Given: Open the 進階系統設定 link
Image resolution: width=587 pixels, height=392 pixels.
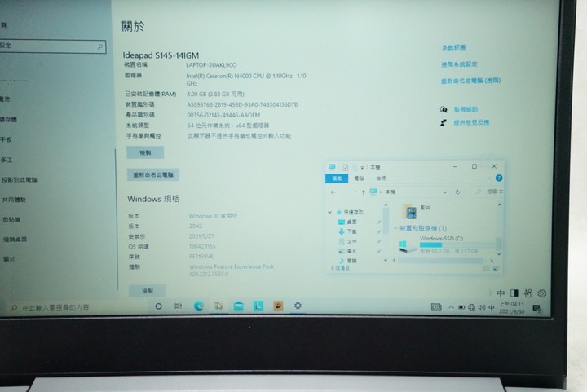Looking at the screenshot, I should pyautogui.click(x=459, y=64).
